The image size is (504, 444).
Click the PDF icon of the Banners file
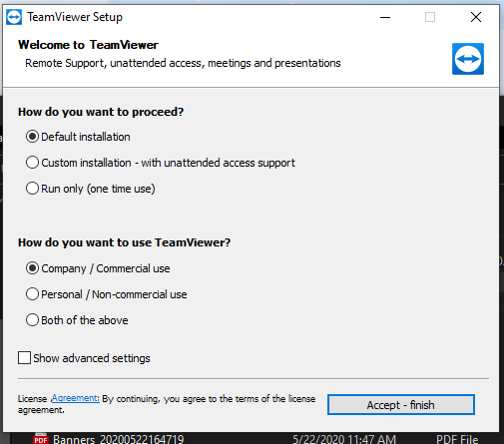click(x=41, y=439)
